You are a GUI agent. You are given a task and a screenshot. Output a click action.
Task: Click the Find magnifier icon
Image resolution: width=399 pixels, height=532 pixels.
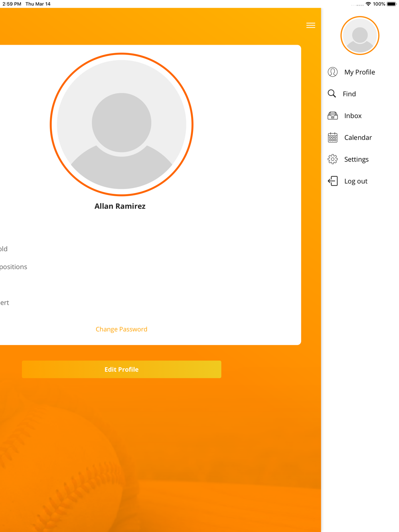(332, 94)
